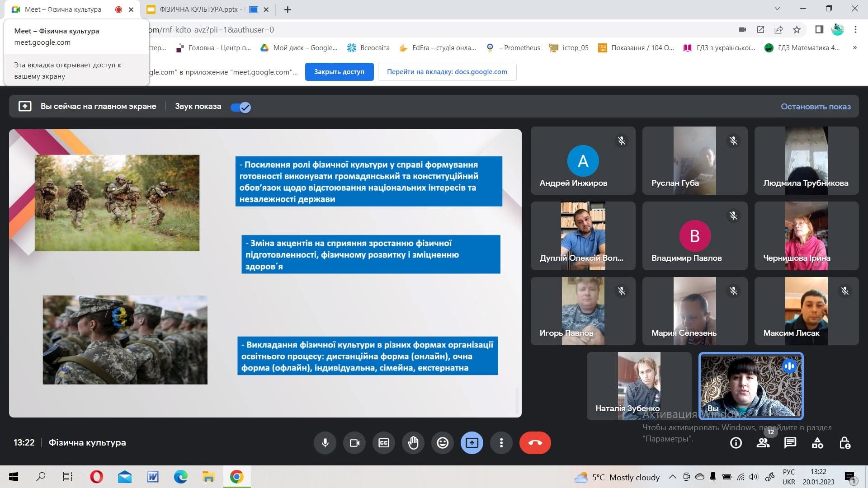Select Владимир Павлов participant tile
The image size is (868, 488).
tap(694, 236)
